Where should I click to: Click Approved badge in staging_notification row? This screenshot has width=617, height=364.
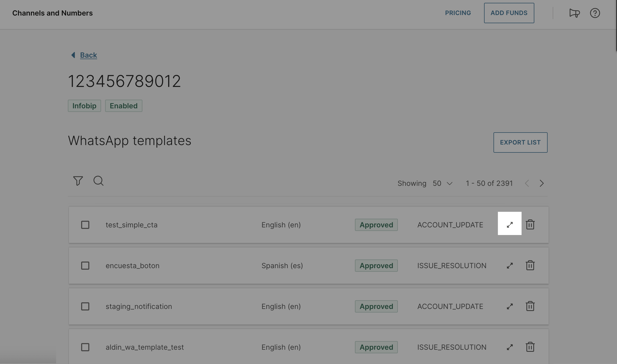pos(376,306)
